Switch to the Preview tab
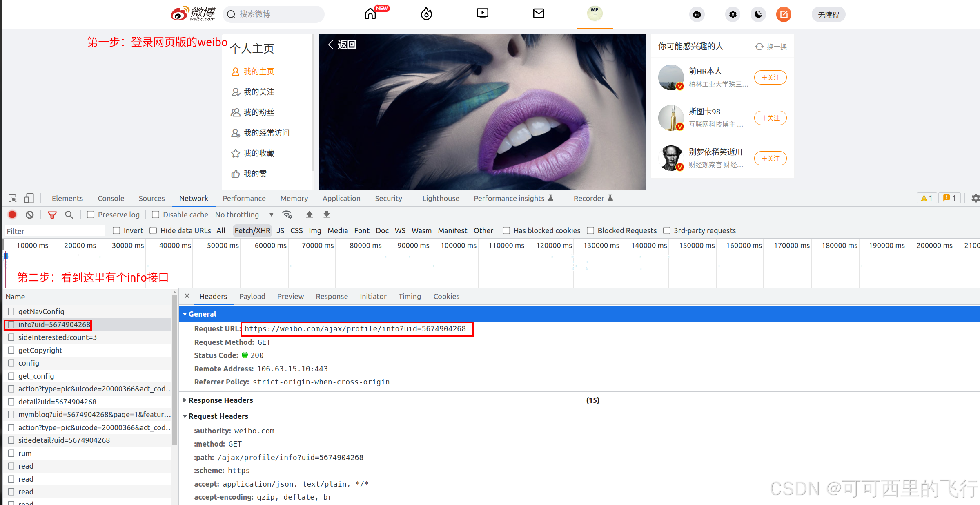The width and height of the screenshot is (980, 505). point(290,296)
